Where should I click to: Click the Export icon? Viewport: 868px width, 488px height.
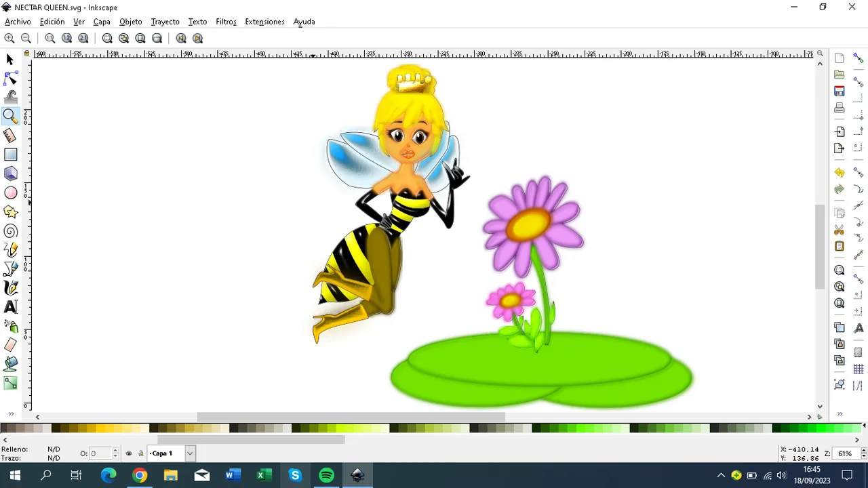point(840,148)
